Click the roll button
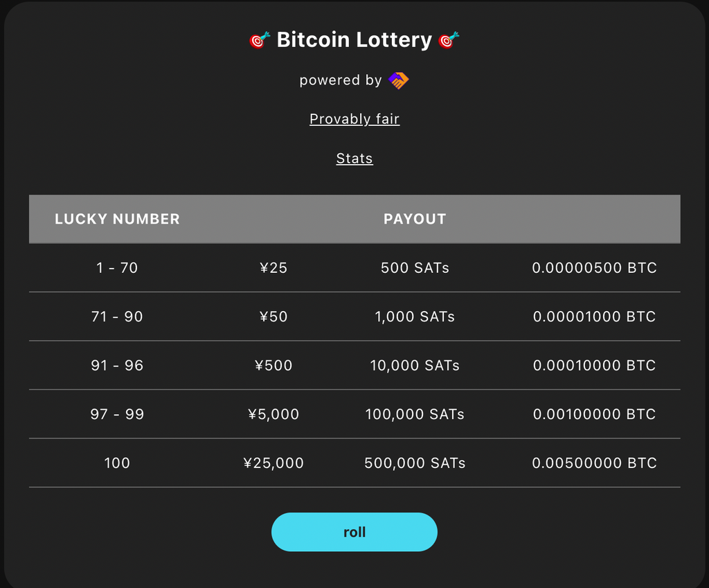Screen dimensions: 709x588 [354, 532]
